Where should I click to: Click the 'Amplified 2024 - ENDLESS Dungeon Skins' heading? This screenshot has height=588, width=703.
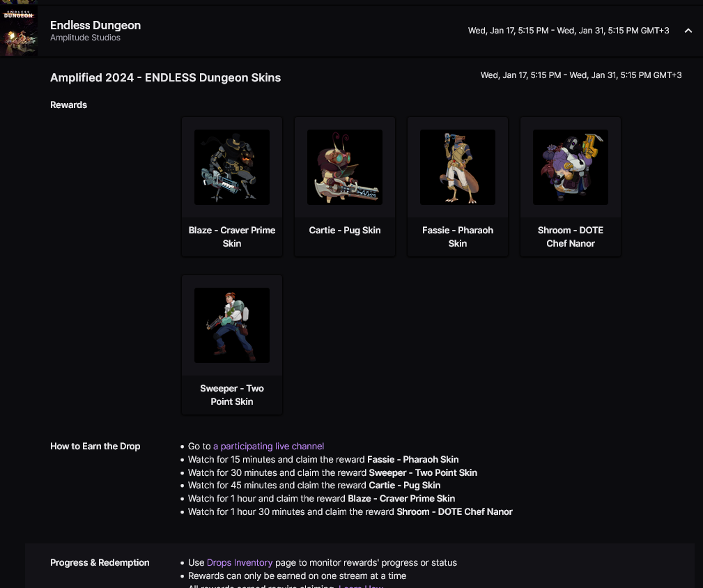(165, 77)
